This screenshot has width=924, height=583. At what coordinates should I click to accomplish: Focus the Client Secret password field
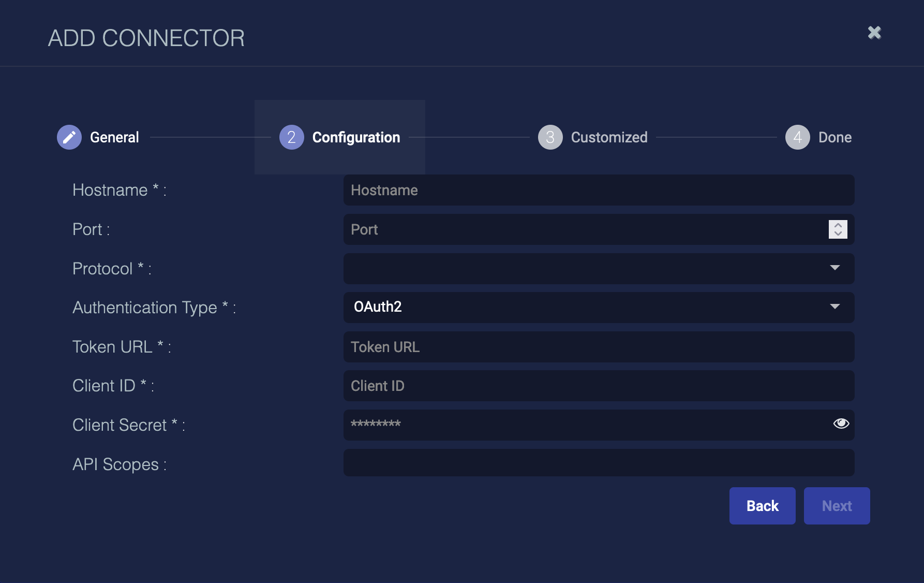[585, 425]
